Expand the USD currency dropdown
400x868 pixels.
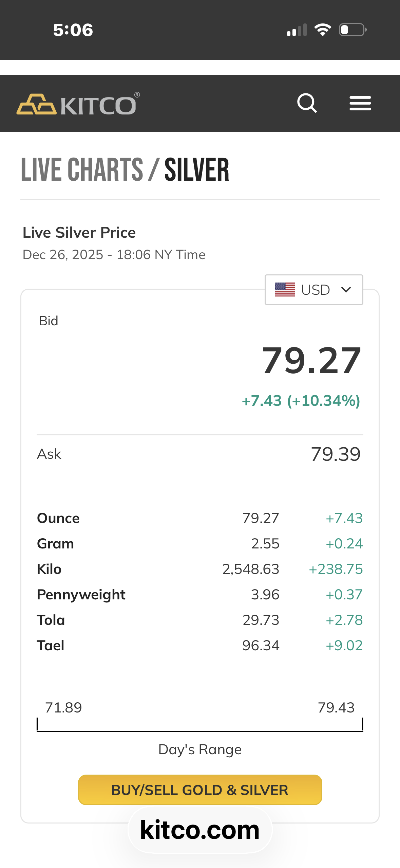[314, 290]
